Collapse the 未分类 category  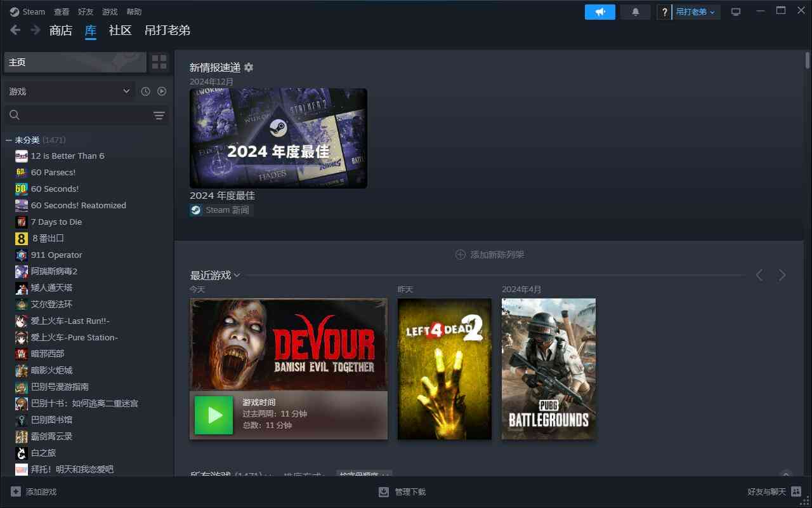(9, 140)
